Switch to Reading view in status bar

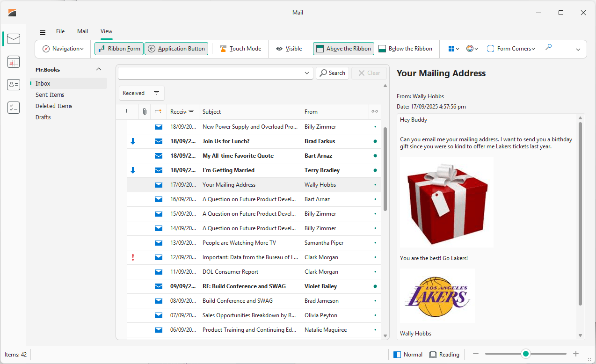point(444,355)
